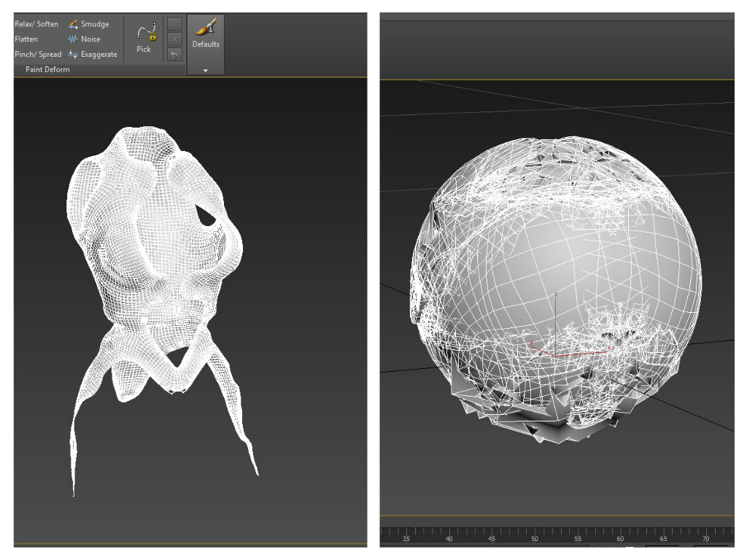The width and height of the screenshot is (747, 560).
Task: Activate the Pinch/ Spread brush
Action: coord(38,54)
